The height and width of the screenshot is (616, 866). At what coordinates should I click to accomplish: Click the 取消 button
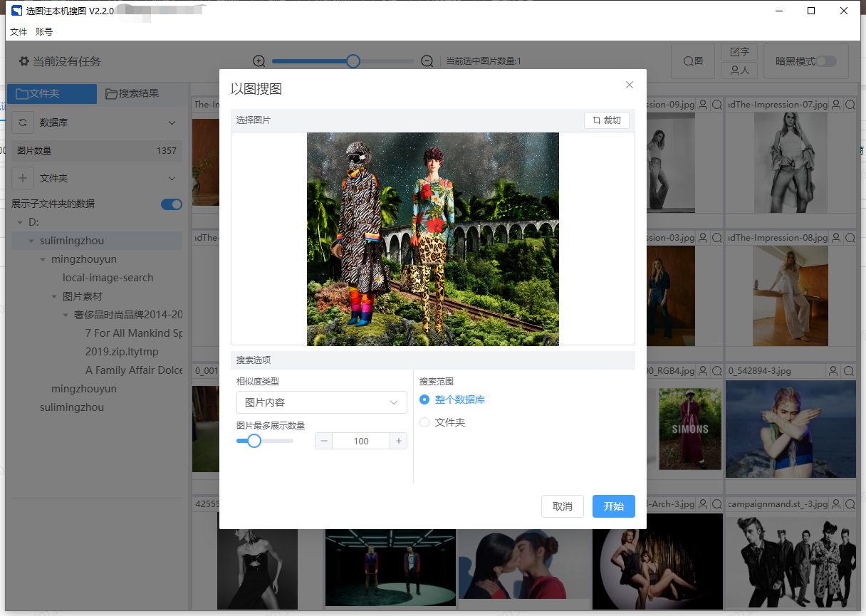click(x=562, y=506)
